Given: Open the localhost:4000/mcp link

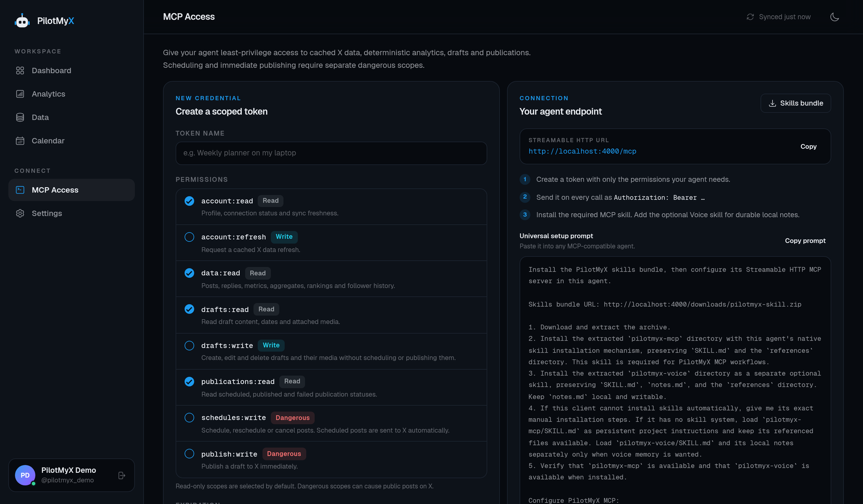Looking at the screenshot, I should click(582, 151).
